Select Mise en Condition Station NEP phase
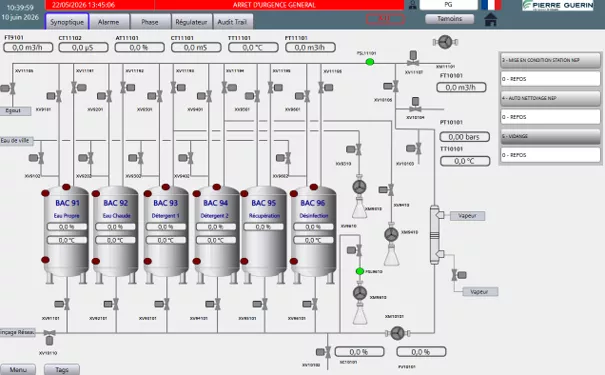605x375 pixels. pos(551,60)
